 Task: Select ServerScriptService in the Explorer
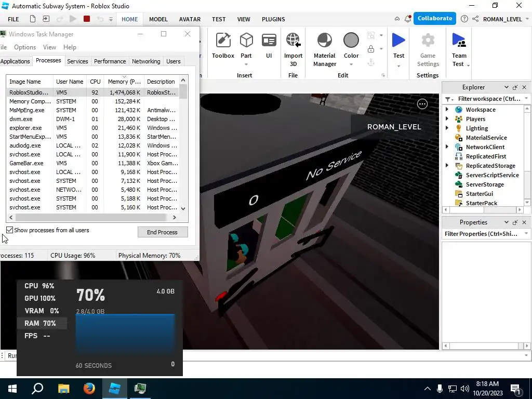pos(493,175)
